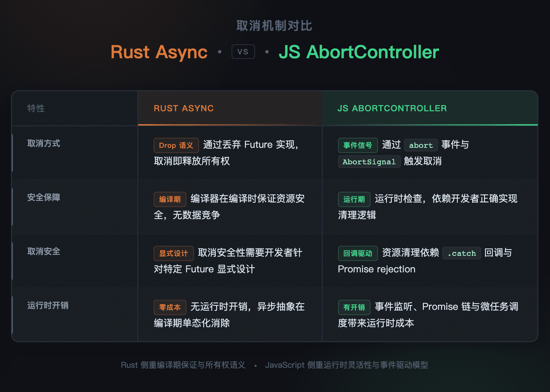
Task: Click the 特性 column header
Action: [36, 108]
